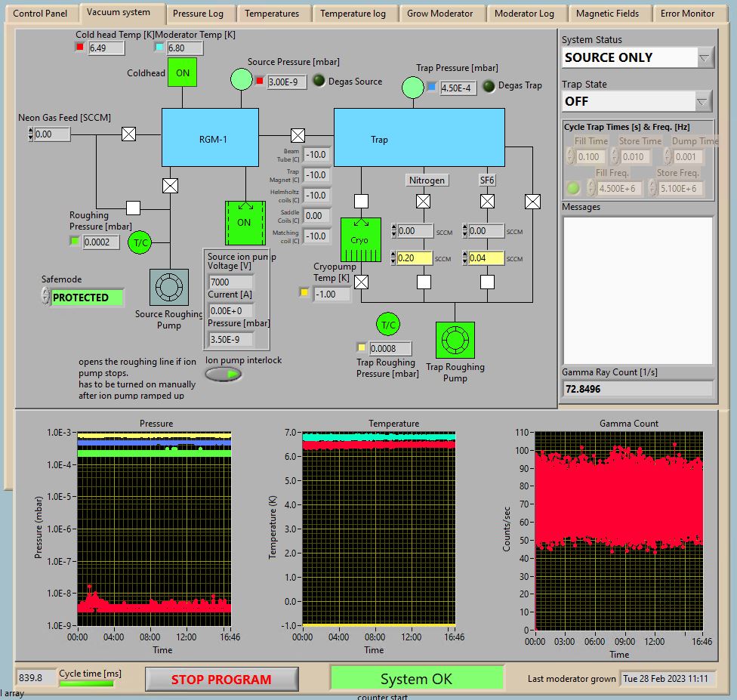Toggle the Degas Source indicator
The height and width of the screenshot is (700, 737).
(319, 82)
